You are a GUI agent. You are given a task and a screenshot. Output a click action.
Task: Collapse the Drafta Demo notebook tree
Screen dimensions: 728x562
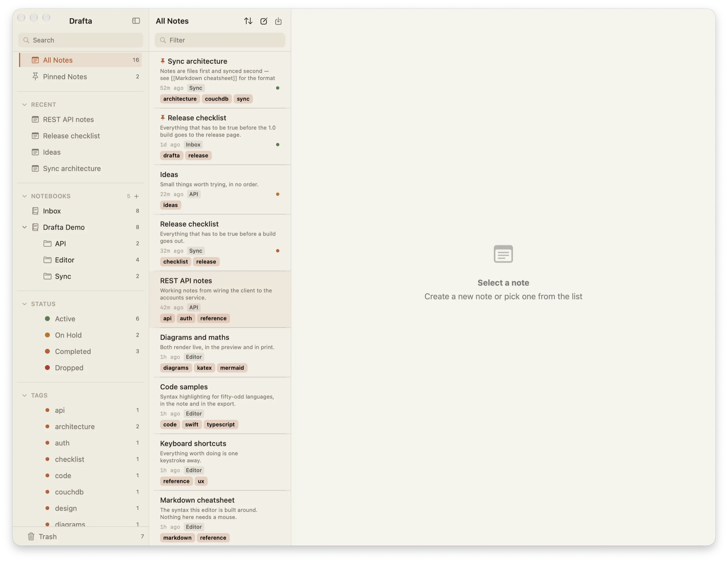click(x=24, y=227)
